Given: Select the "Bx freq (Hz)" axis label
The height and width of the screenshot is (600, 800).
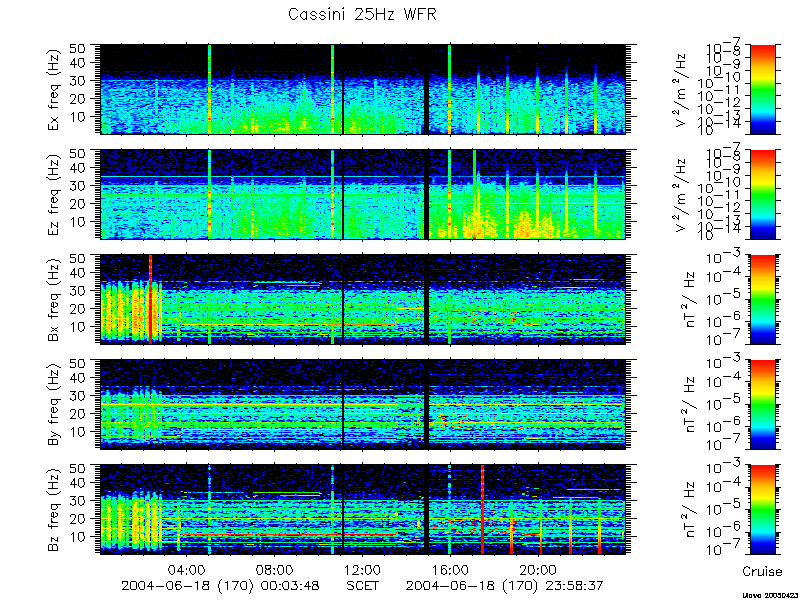Looking at the screenshot, I should (x=54, y=299).
